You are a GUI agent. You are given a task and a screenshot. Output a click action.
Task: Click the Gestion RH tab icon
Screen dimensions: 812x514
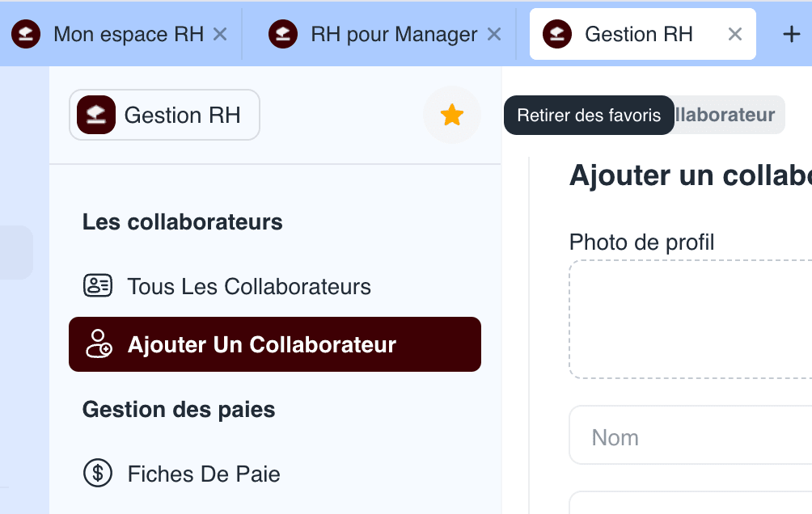[x=557, y=34]
